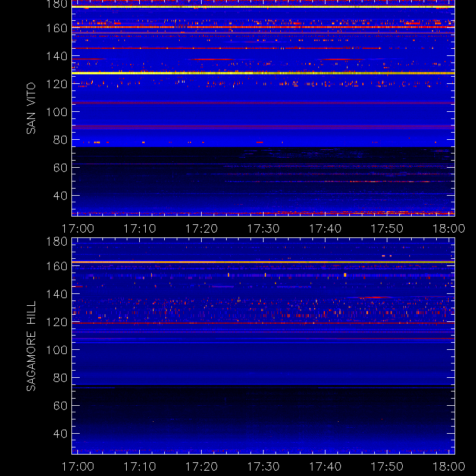Click 17:30 under the Sagamore Hill plot

(x=263, y=466)
